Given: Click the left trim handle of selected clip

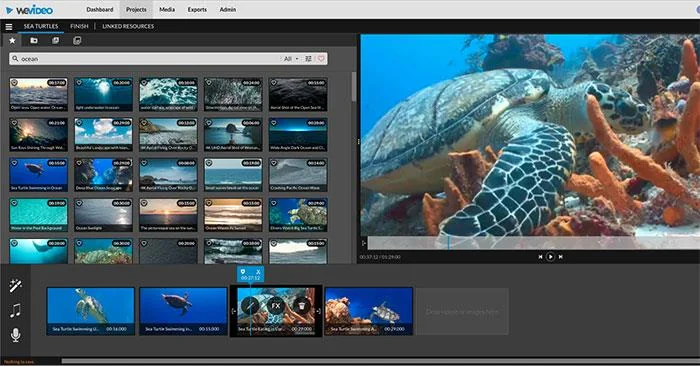Looking at the screenshot, I should click(x=233, y=311).
